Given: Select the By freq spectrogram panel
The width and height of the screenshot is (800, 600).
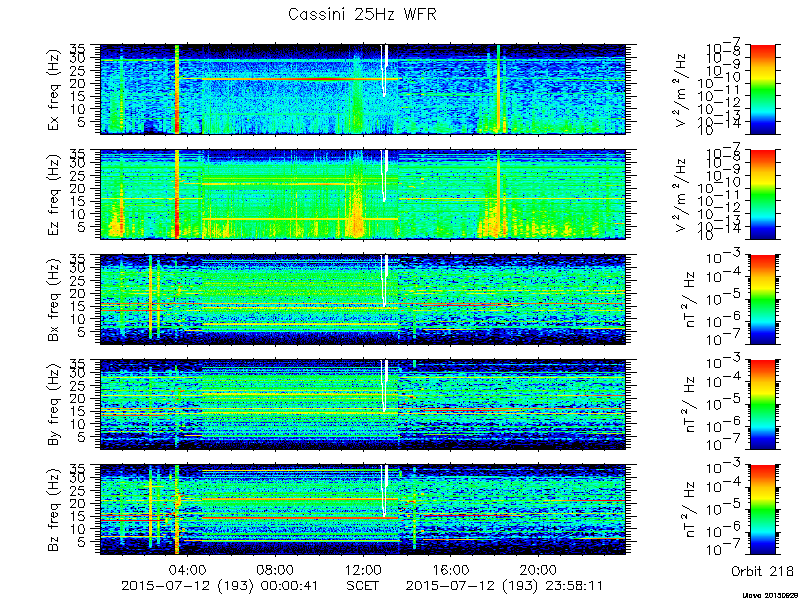Looking at the screenshot, I should (x=363, y=405).
